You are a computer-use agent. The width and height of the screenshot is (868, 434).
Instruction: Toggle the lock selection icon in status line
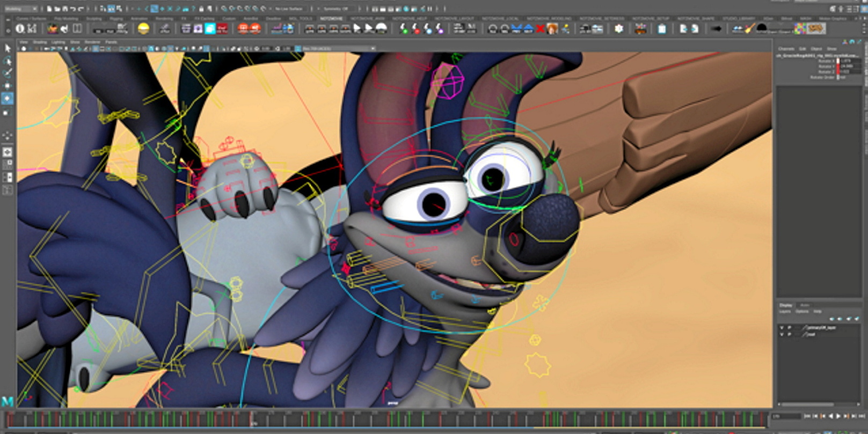click(201, 9)
